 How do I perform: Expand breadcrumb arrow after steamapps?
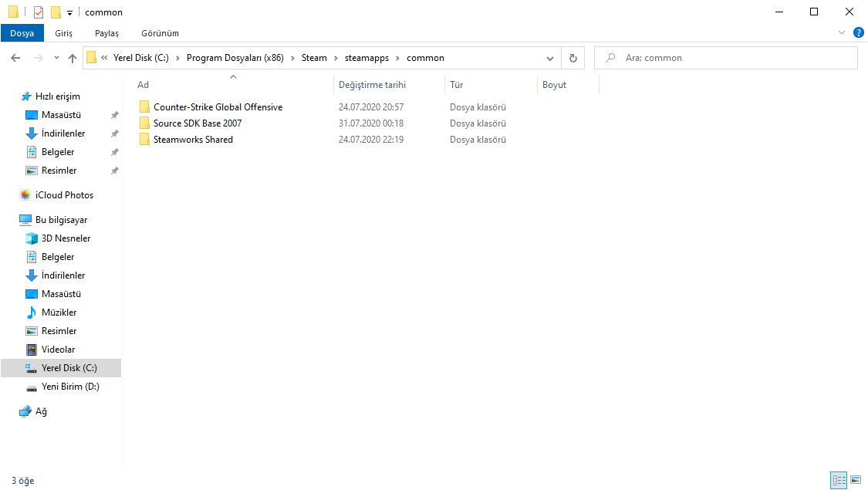397,58
